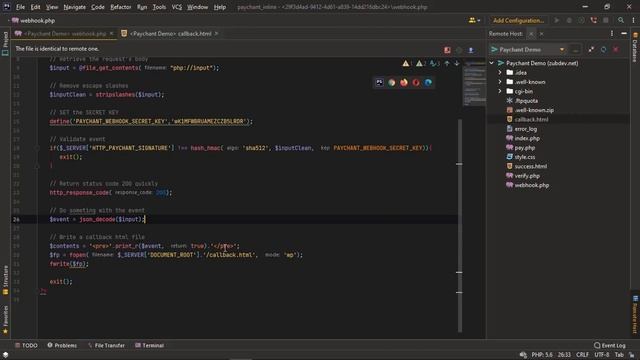
Task: Open the Database tool window stripe
Action: point(635,47)
